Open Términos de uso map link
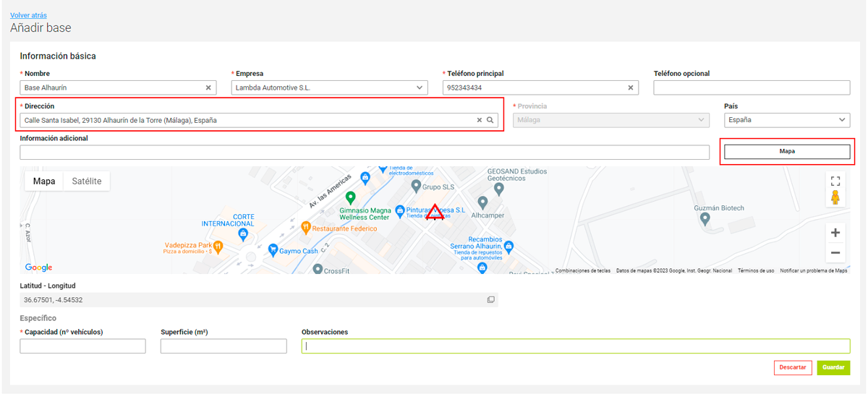868x394 pixels. pyautogui.click(x=756, y=271)
